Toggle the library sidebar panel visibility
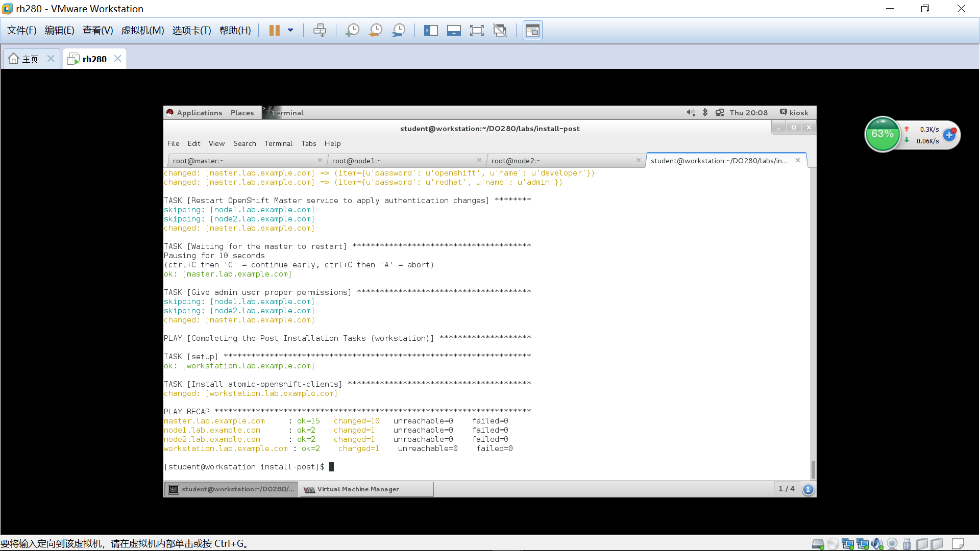This screenshot has width=980, height=551. pos(431,30)
